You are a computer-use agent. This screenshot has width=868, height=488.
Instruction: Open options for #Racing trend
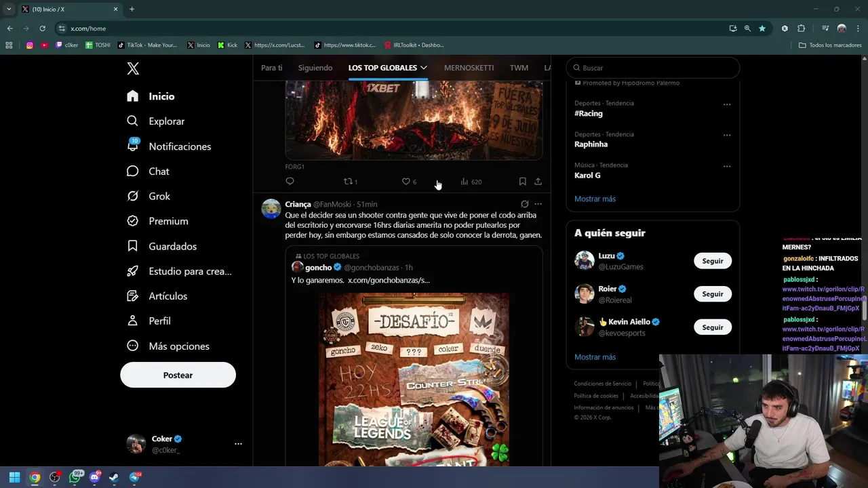[x=727, y=104]
